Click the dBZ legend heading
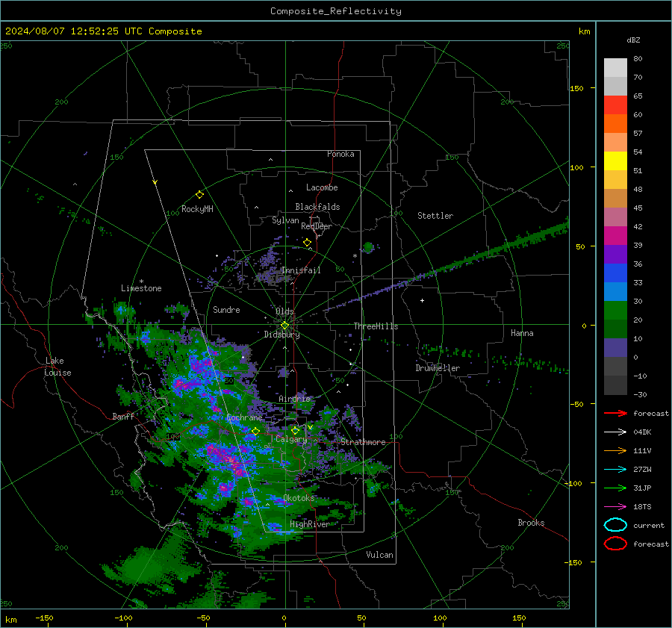The height and width of the screenshot is (628, 672). [x=633, y=40]
